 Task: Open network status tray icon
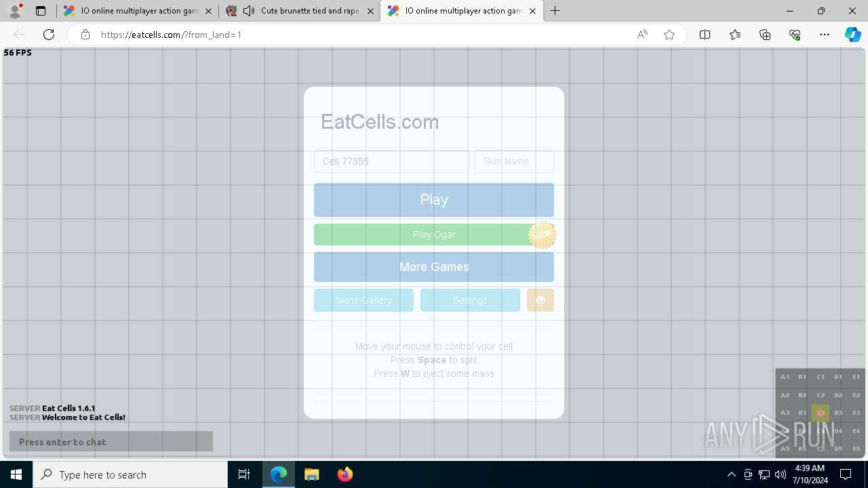click(x=764, y=474)
